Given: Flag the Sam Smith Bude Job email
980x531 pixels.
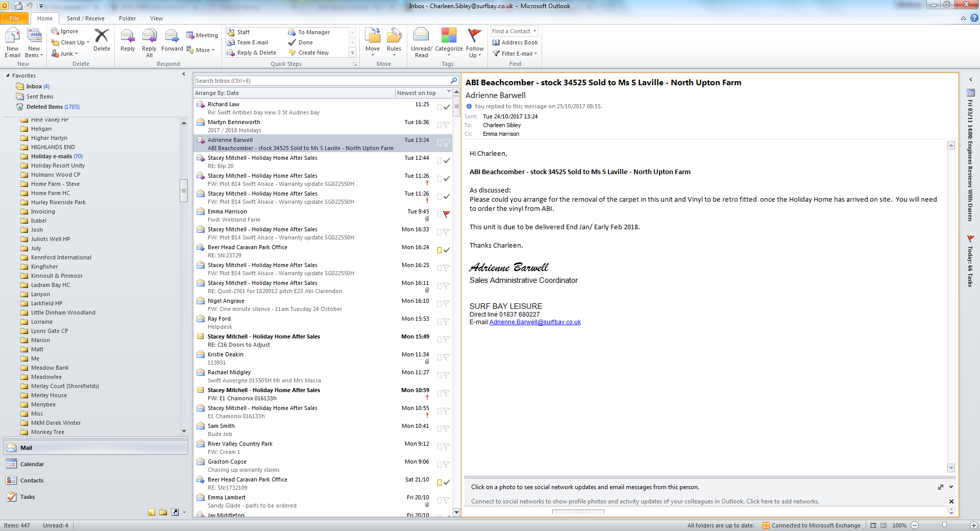Looking at the screenshot, I should pyautogui.click(x=447, y=429).
